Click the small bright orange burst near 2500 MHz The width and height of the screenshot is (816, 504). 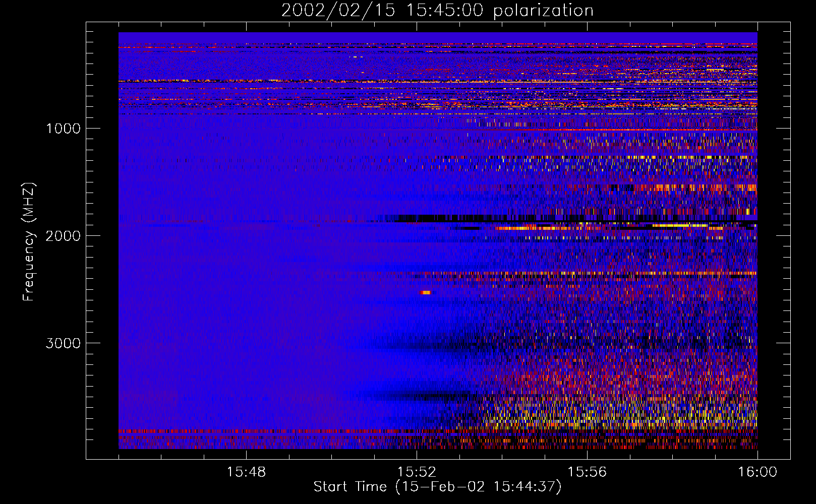point(426,292)
